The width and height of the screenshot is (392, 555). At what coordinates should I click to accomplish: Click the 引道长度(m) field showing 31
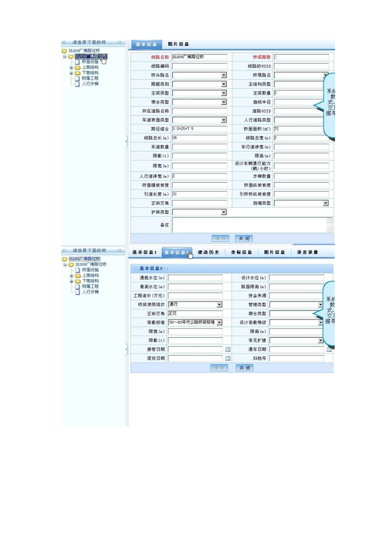200,194
